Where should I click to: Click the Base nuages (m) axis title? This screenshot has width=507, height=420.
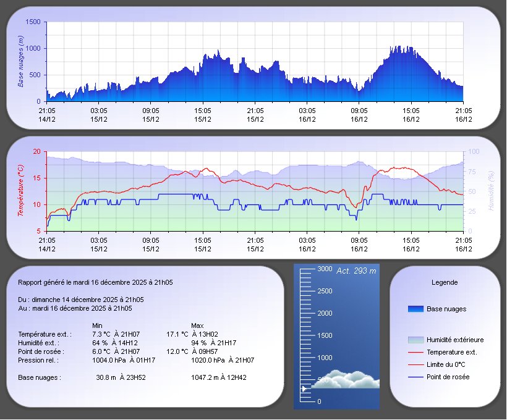[21, 61]
